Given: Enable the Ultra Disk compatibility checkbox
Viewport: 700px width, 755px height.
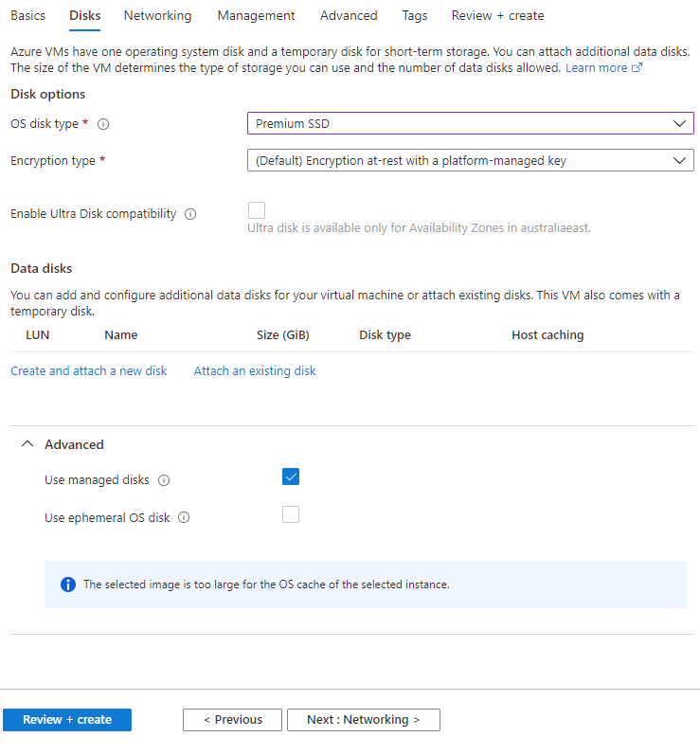Looking at the screenshot, I should tap(257, 210).
